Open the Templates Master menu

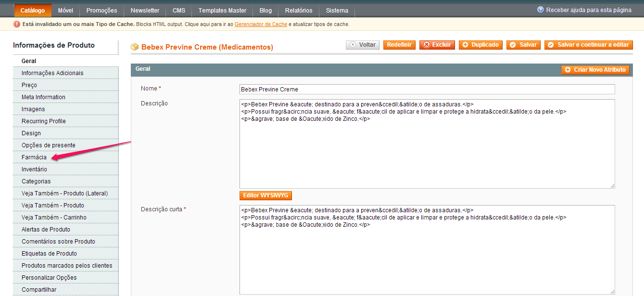tap(222, 10)
